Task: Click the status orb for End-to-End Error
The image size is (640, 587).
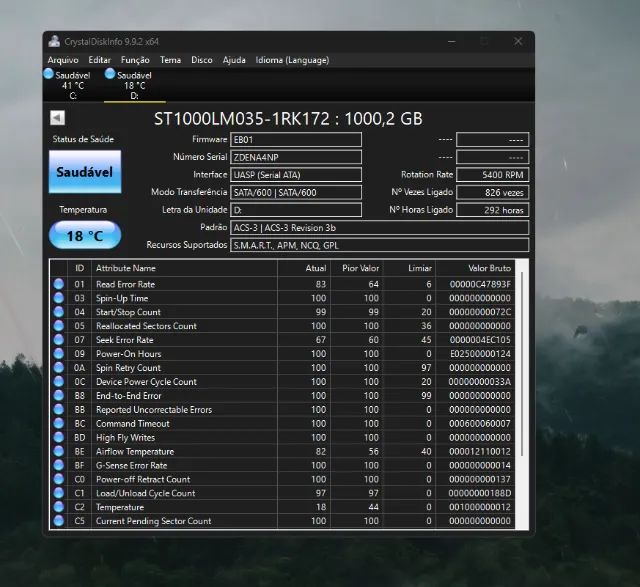Action: click(x=59, y=396)
